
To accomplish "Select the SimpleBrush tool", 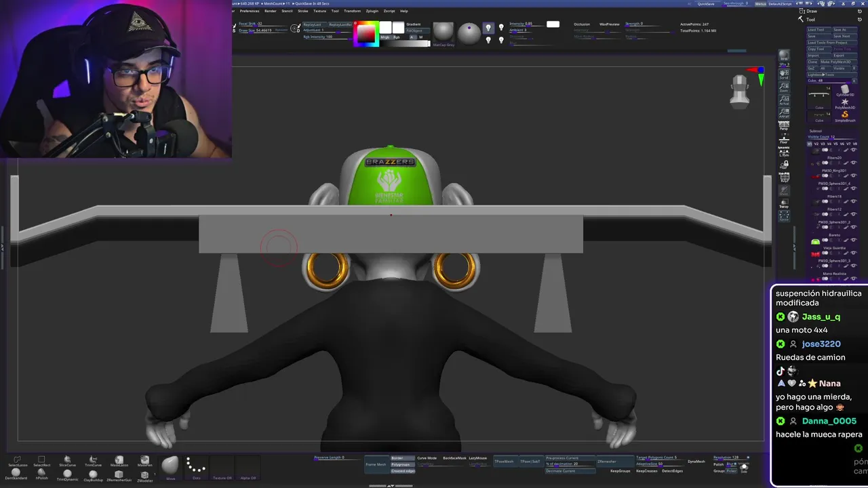I will coord(845,116).
